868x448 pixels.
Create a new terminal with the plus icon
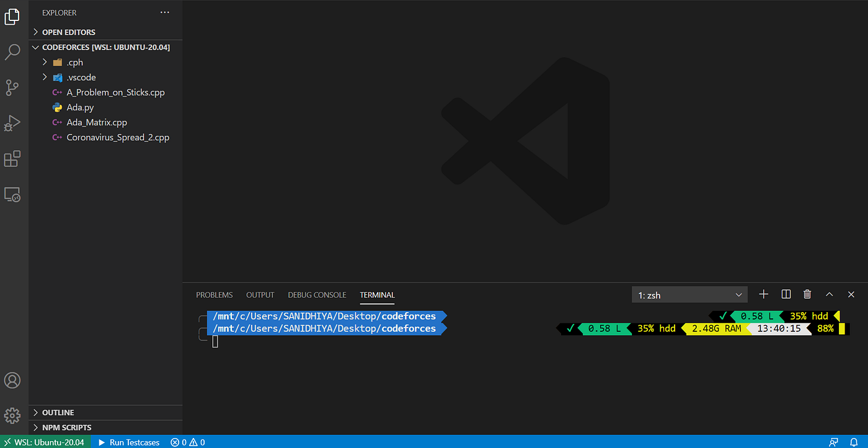pyautogui.click(x=763, y=294)
